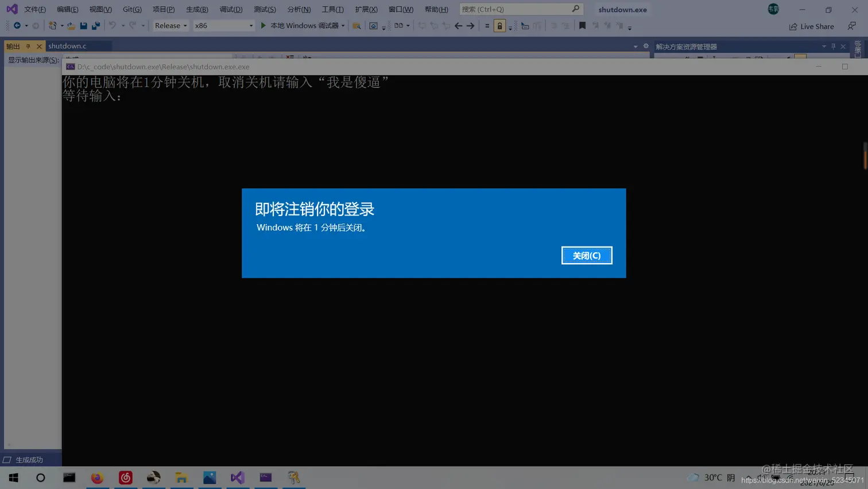Viewport: 868px width, 489px height.
Task: Open the 解决方案资源管理器 panel options dropdown
Action: (824, 47)
